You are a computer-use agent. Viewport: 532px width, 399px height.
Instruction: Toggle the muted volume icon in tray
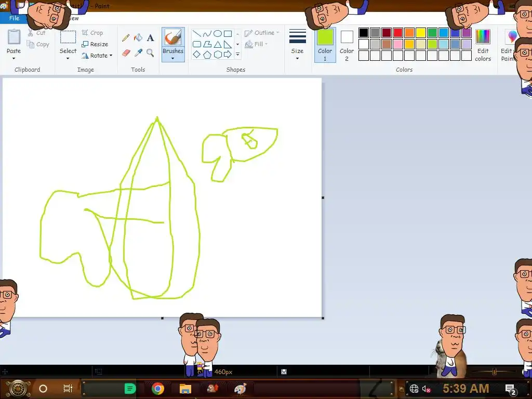click(426, 389)
